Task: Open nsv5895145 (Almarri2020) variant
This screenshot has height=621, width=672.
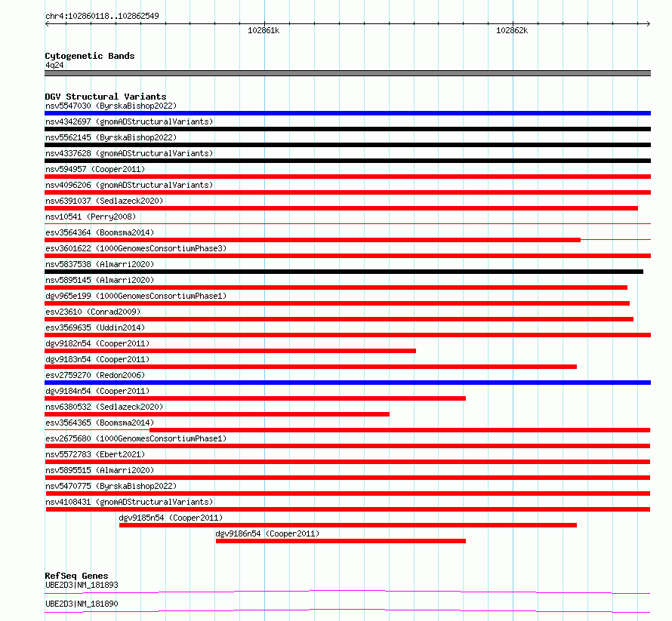Action: [100, 280]
